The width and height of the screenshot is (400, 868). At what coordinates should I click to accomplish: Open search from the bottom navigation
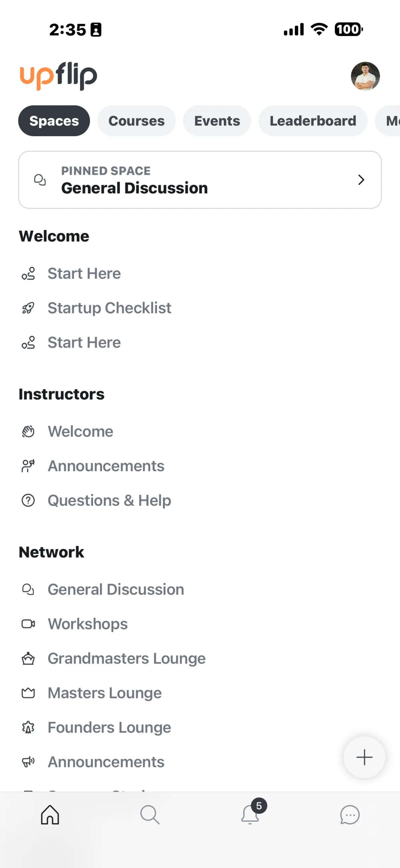[150, 815]
